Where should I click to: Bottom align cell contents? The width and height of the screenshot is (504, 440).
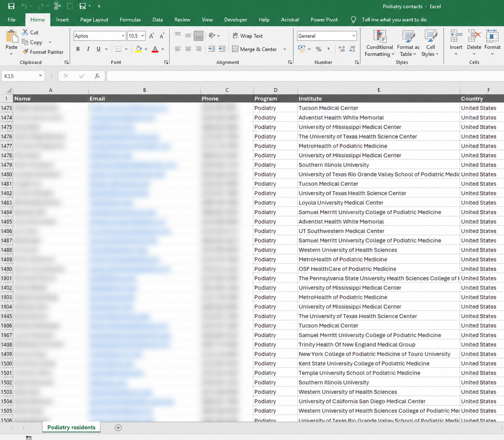pos(199,36)
